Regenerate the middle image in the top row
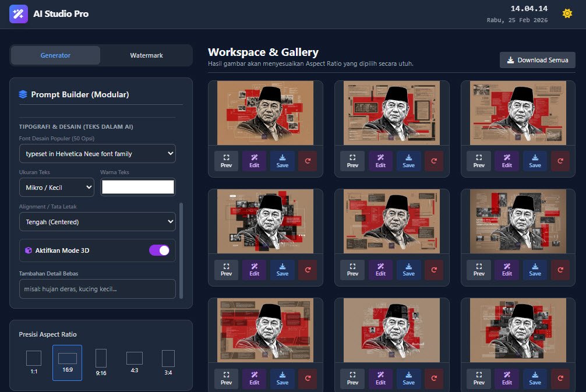Image resolution: width=586 pixels, height=392 pixels. 434,161
